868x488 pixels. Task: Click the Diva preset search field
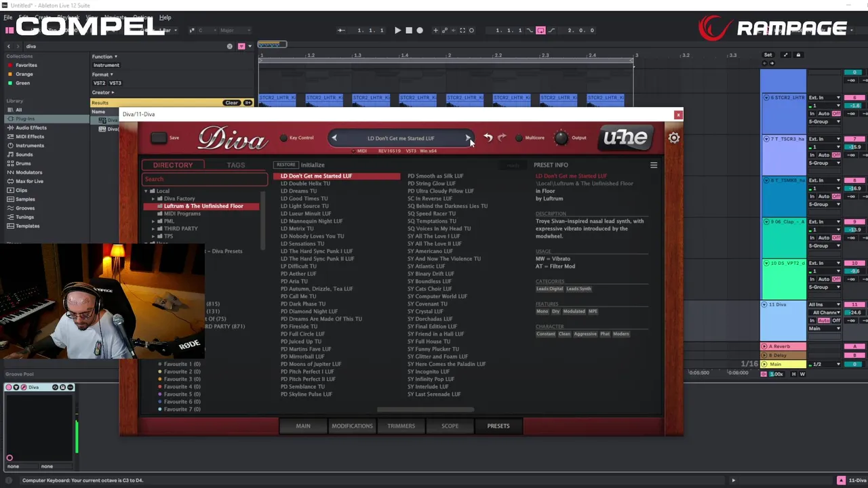[x=204, y=179]
